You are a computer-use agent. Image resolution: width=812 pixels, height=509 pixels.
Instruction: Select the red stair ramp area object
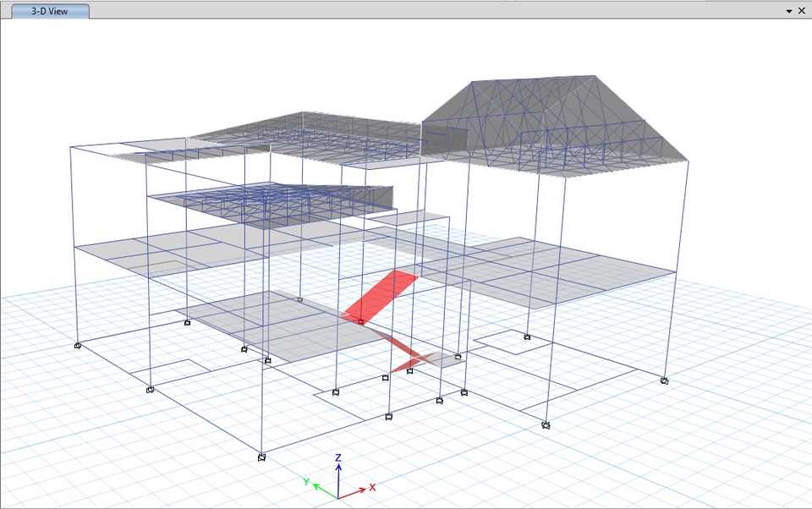coord(381,296)
